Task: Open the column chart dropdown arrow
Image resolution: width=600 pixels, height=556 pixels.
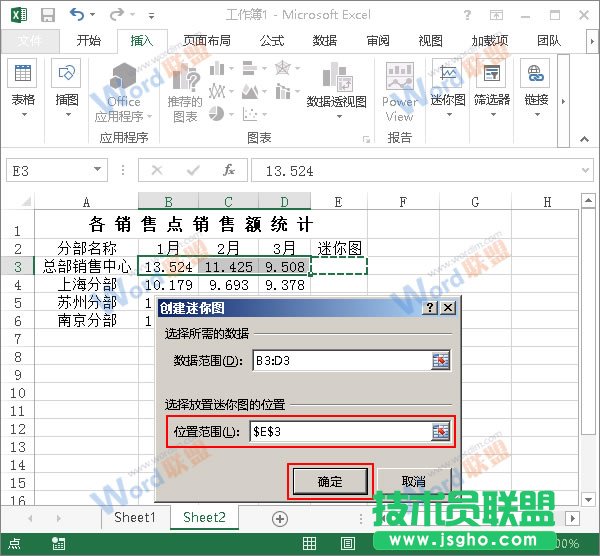Action: point(231,69)
